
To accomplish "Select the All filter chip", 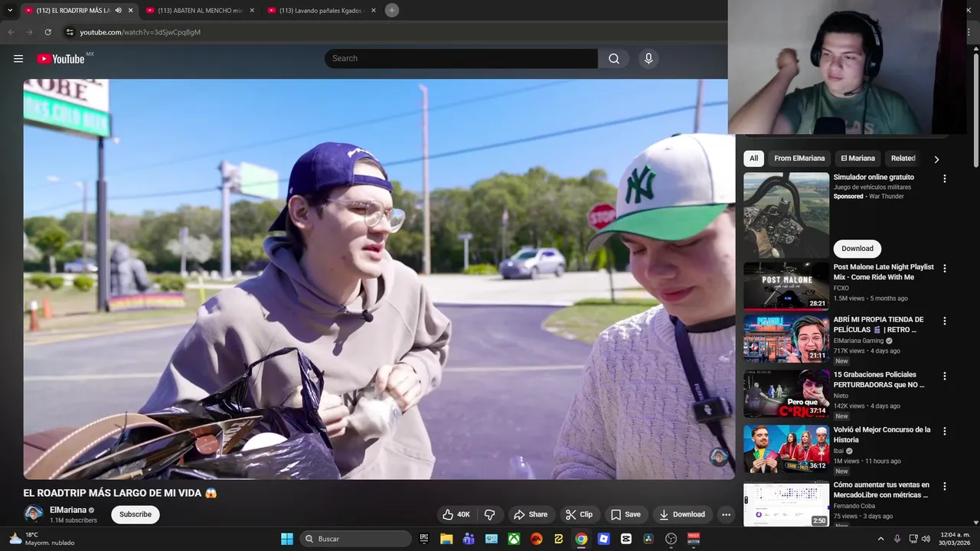I will (753, 158).
